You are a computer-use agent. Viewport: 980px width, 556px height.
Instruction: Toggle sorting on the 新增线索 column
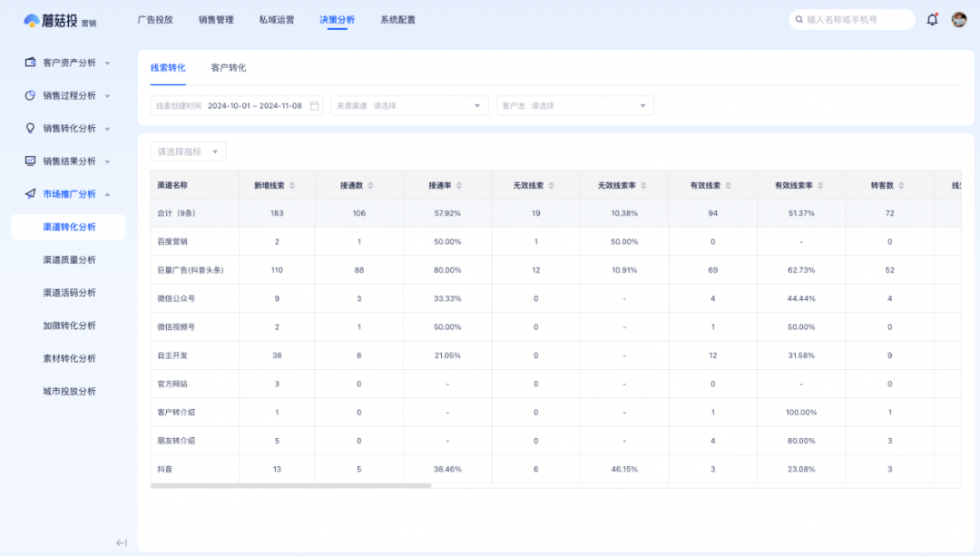(290, 184)
